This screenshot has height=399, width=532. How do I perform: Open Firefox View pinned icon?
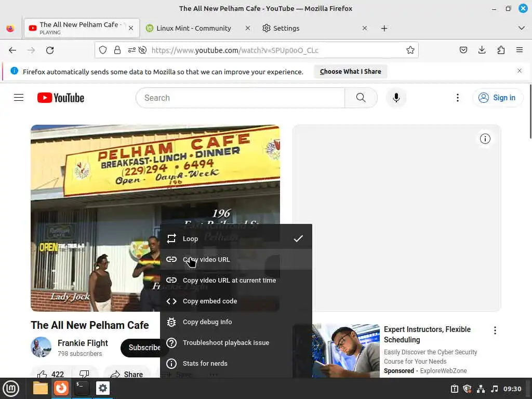[x=10, y=28]
